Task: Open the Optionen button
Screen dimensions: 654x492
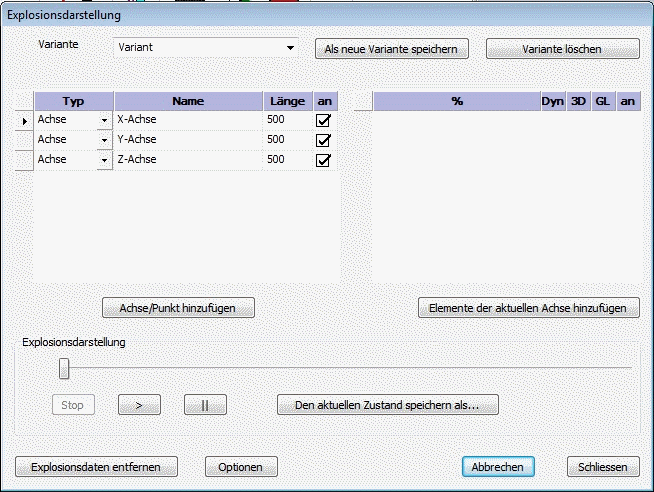Action: click(x=241, y=467)
